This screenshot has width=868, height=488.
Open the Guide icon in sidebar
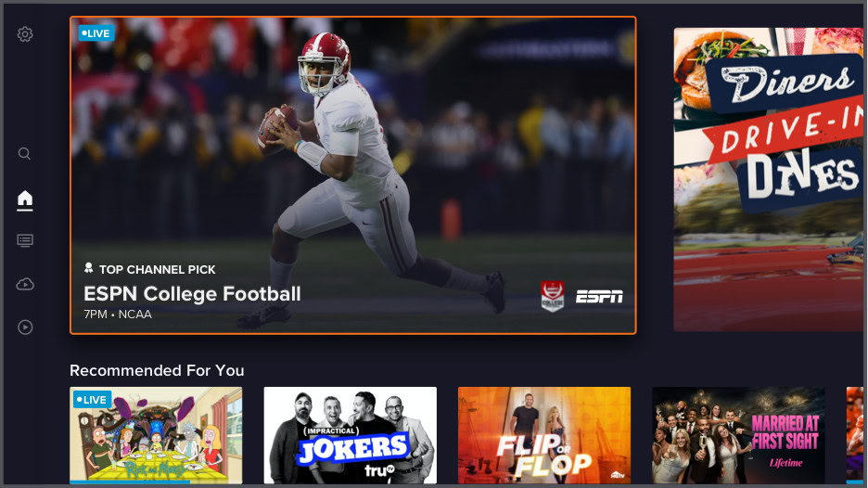click(25, 240)
